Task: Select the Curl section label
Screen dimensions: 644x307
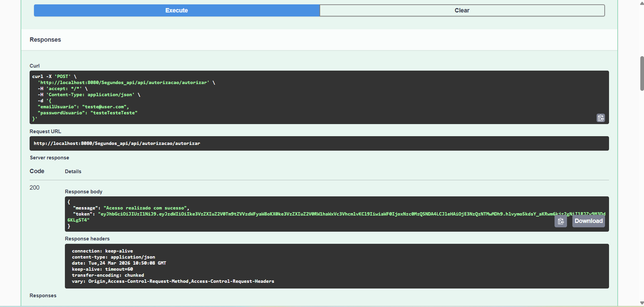Action: tap(34, 66)
